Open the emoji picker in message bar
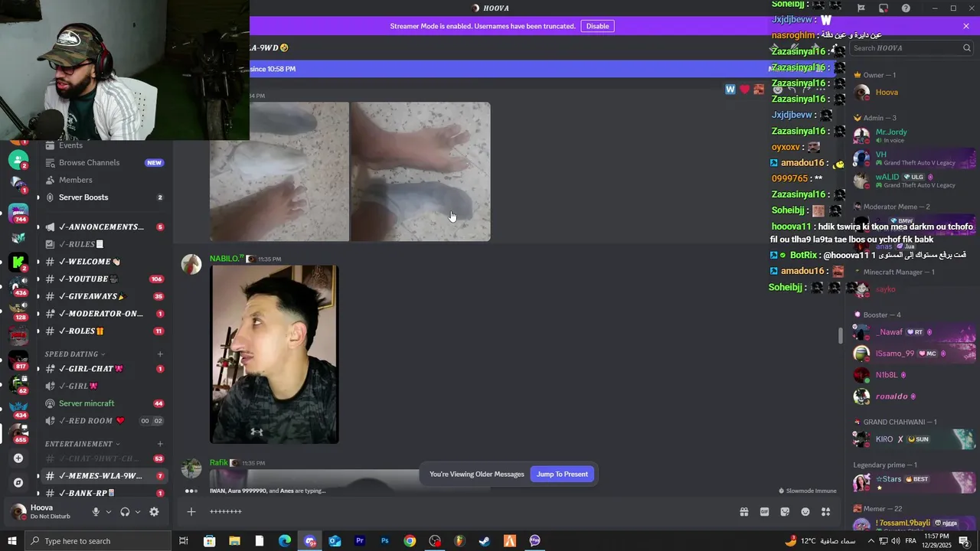Viewport: 980px width, 551px height. click(805, 512)
